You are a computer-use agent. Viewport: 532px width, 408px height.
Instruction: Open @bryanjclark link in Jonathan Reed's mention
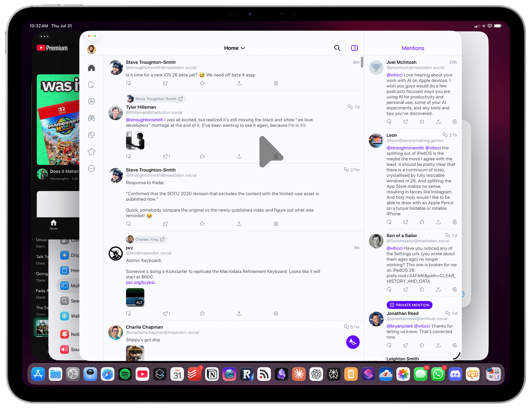400,326
